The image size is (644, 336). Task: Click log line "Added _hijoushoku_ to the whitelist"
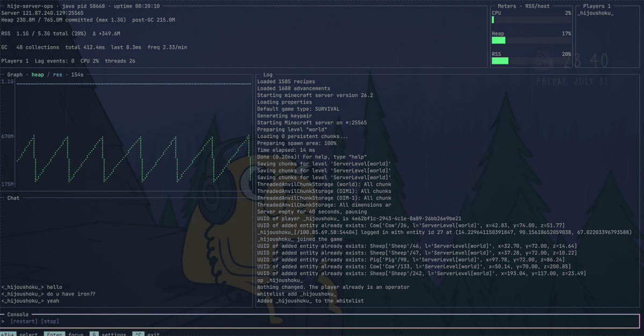click(x=310, y=301)
